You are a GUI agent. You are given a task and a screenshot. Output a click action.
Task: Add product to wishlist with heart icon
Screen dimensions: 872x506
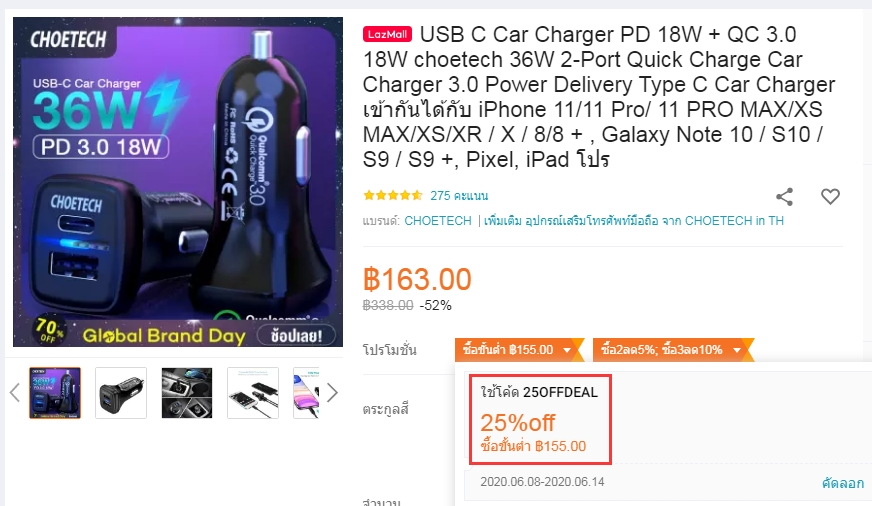pos(830,196)
